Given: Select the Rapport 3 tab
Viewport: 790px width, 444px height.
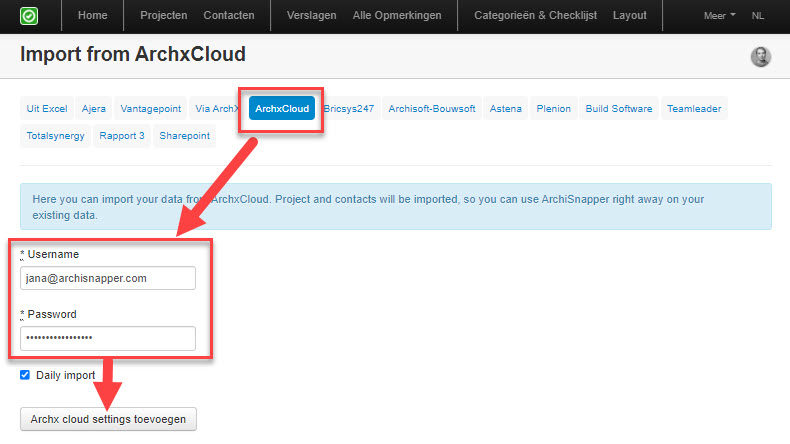Looking at the screenshot, I should click(x=122, y=136).
